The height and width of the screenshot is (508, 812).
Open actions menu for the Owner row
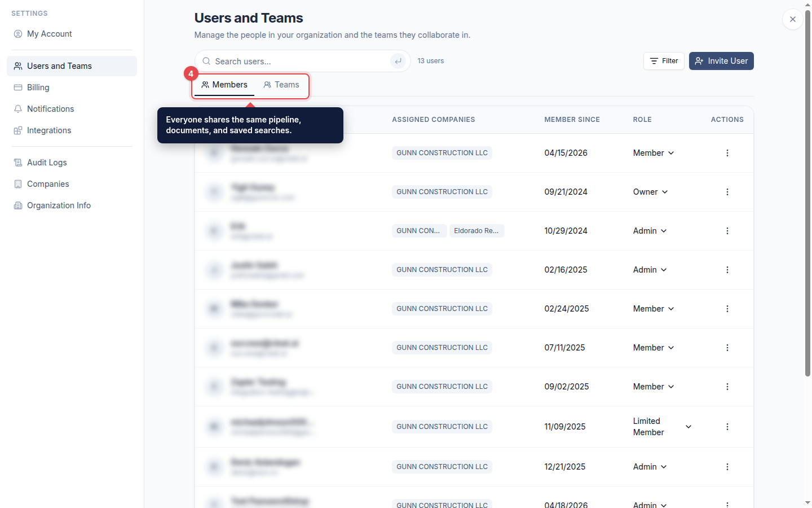click(x=727, y=192)
